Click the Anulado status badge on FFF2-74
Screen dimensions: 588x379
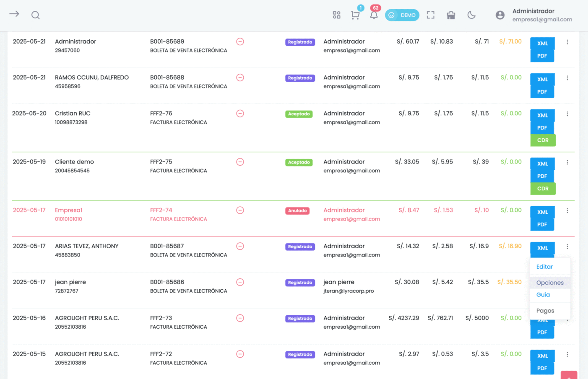pos(297,211)
